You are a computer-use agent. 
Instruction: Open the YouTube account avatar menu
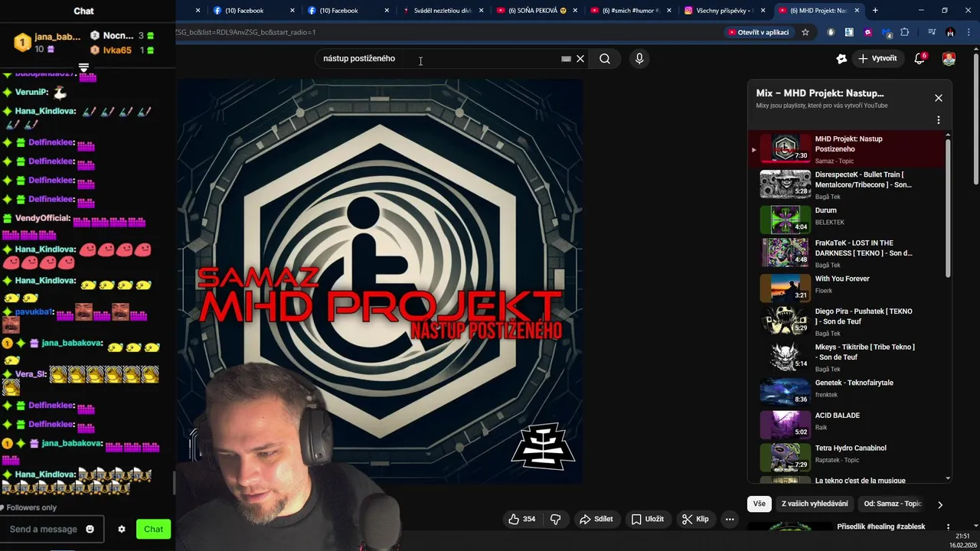coord(949,59)
